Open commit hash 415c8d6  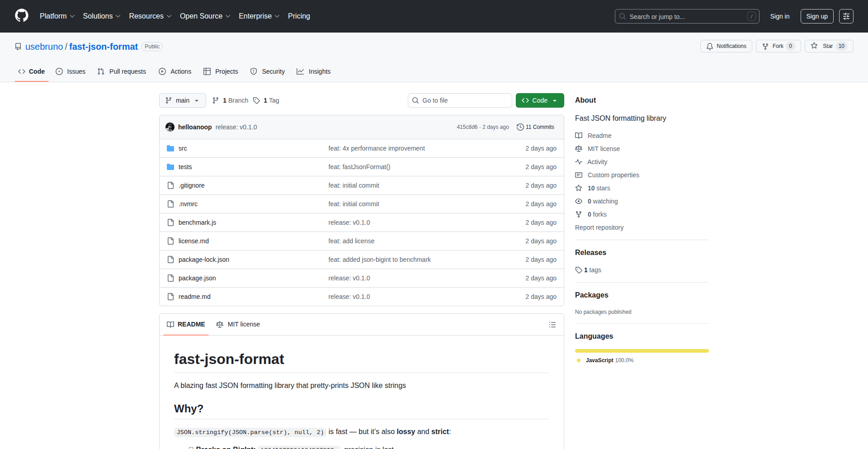click(467, 127)
